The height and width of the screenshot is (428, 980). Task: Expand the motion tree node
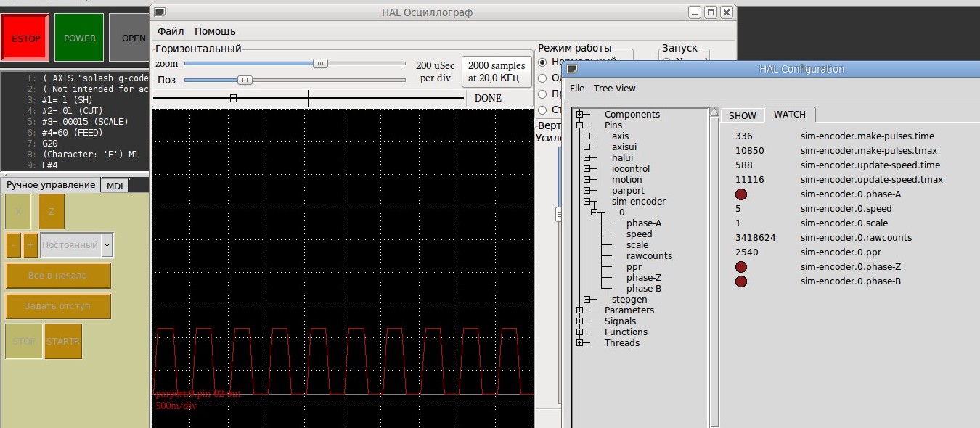tap(587, 180)
